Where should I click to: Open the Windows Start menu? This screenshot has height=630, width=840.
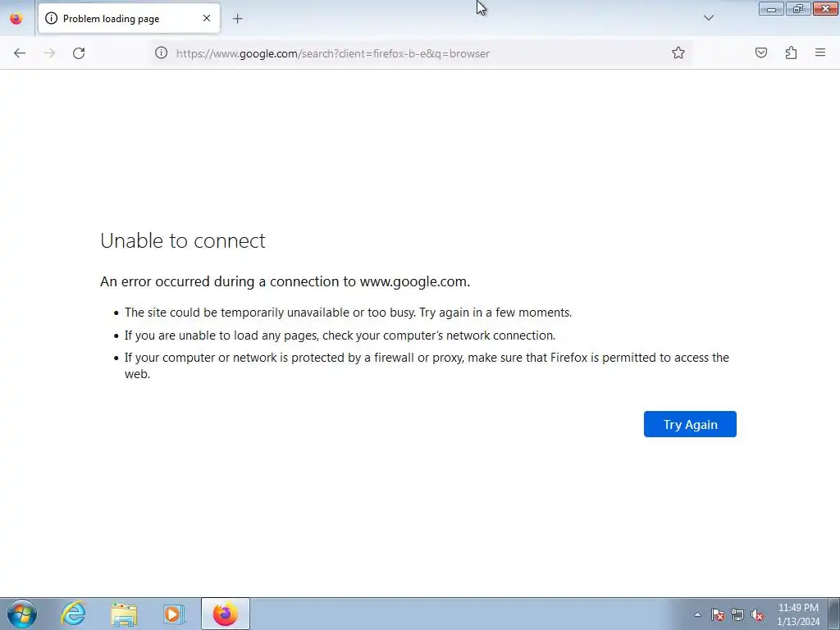pos(22,614)
